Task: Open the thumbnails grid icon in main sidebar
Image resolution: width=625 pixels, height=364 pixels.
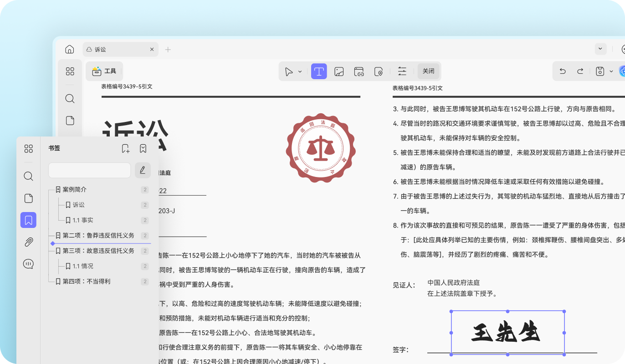Action: (70, 71)
